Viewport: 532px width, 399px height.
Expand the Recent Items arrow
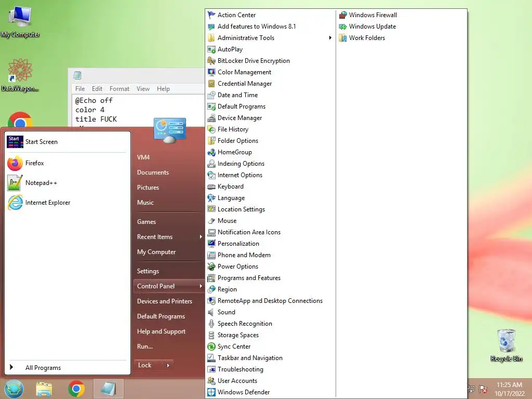tap(201, 237)
